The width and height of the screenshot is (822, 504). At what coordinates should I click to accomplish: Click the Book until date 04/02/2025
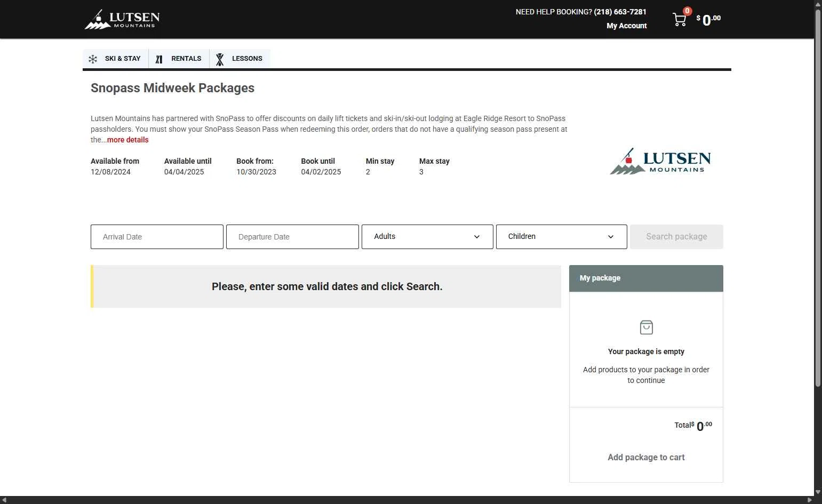point(321,172)
